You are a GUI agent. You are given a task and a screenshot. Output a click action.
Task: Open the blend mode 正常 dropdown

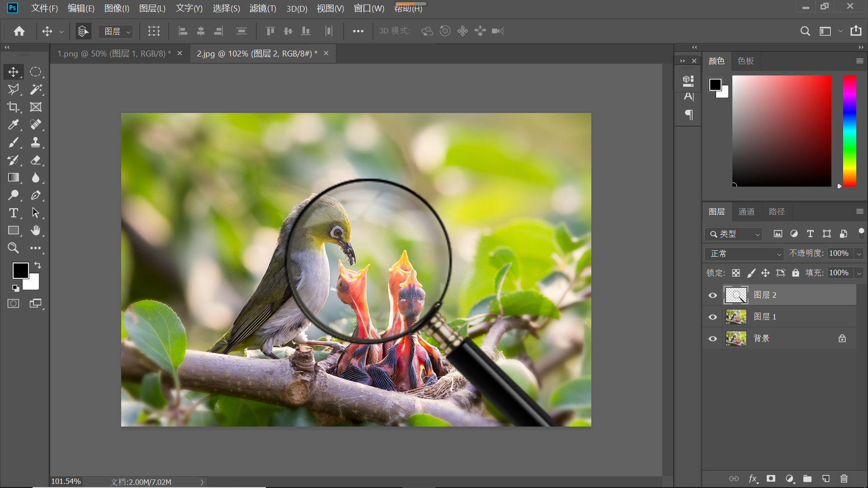[744, 253]
